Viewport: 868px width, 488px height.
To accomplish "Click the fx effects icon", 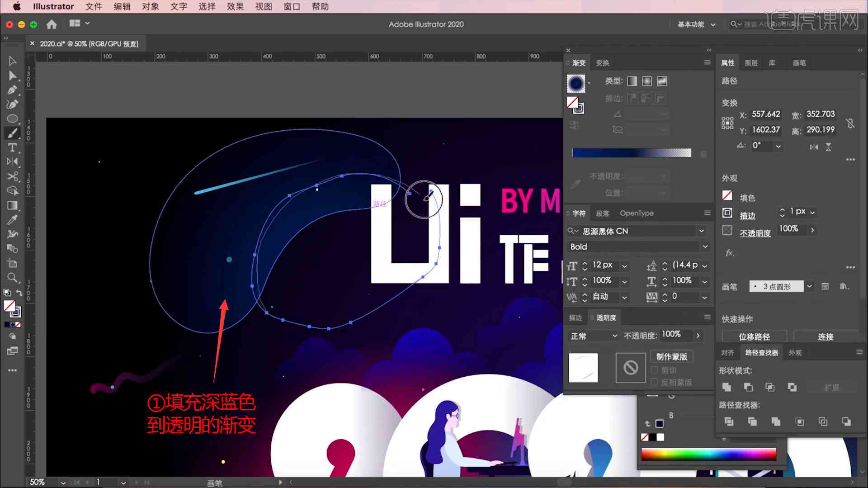I will [729, 253].
